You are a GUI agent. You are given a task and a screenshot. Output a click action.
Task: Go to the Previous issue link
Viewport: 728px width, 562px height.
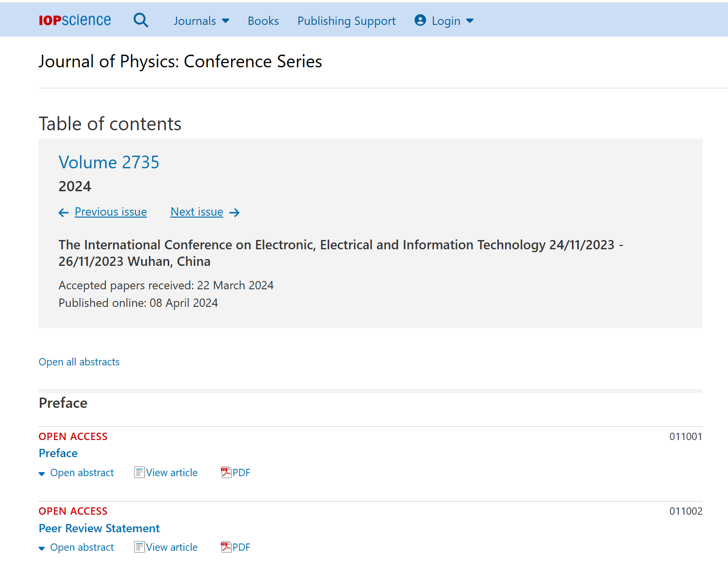coord(111,212)
